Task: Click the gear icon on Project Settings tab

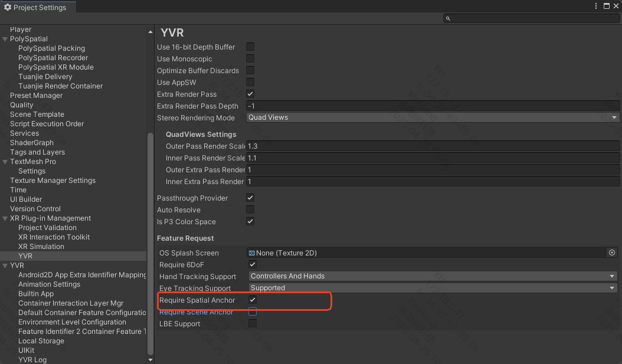Action: coord(8,8)
